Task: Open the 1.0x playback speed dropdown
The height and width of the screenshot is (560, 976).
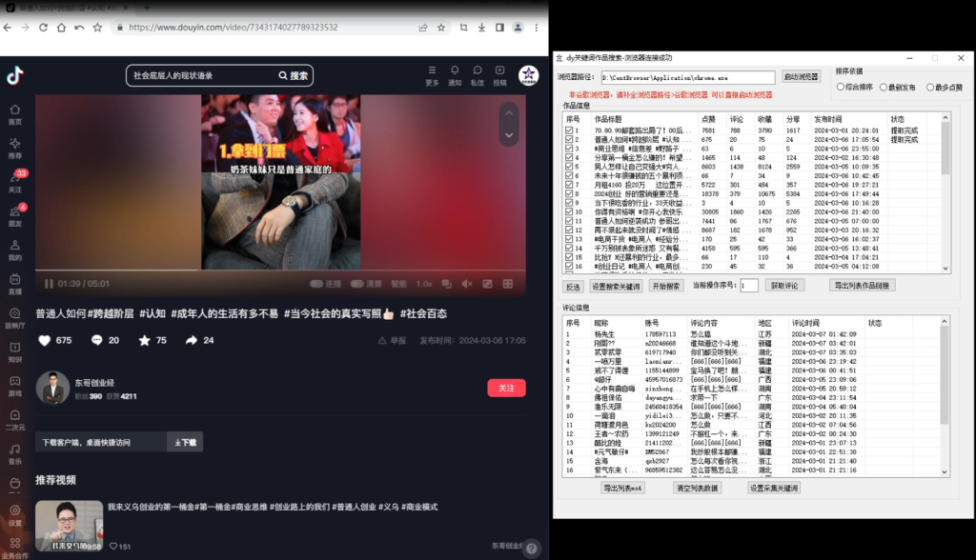Action: click(x=423, y=282)
